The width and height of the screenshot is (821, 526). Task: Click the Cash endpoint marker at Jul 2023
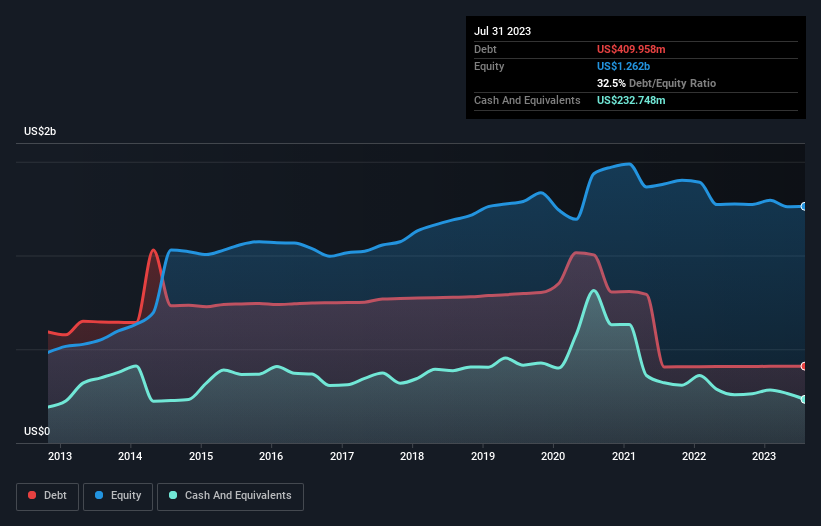(x=804, y=399)
